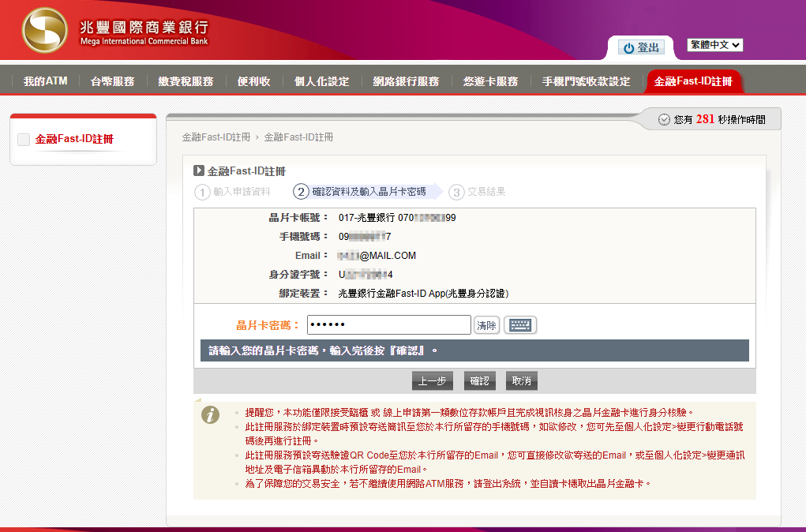Click the 兆豐國際商業銀行 bank name text

[x=144, y=27]
